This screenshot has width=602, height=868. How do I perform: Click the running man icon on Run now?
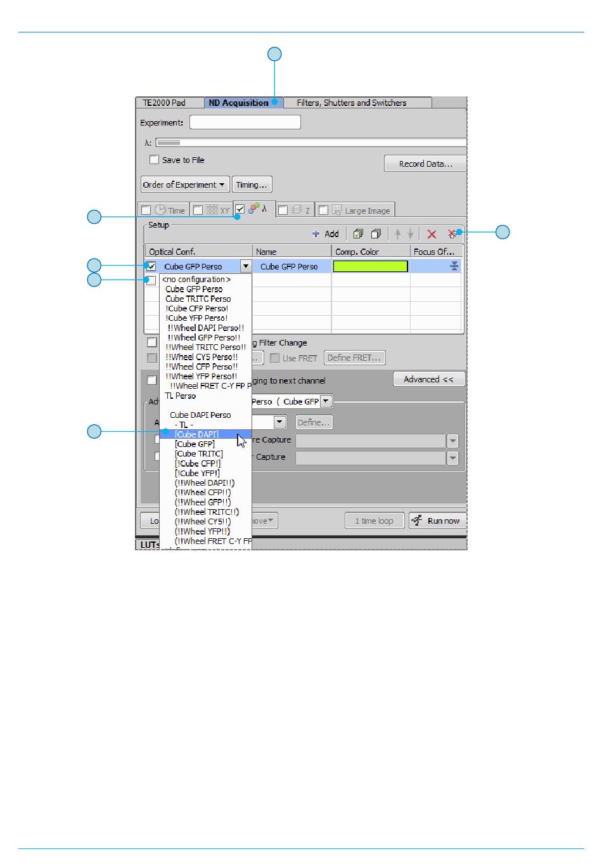(416, 521)
